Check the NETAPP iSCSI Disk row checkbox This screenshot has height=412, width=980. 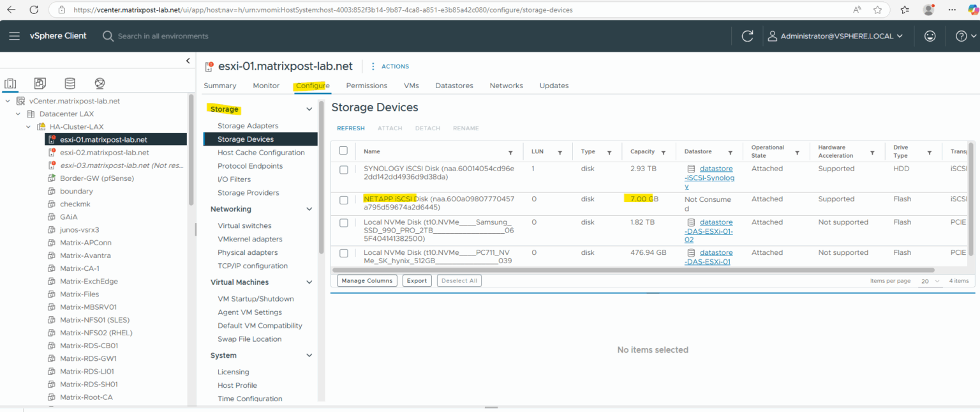[x=343, y=199]
